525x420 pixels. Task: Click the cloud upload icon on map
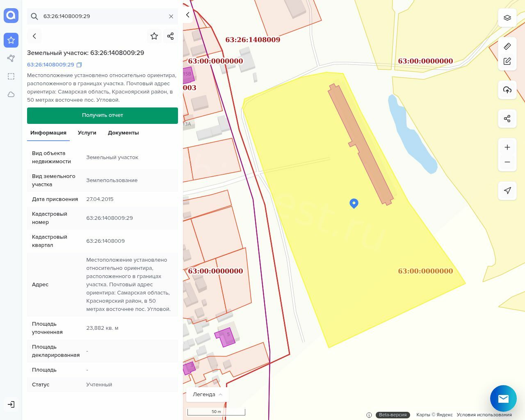pyautogui.click(x=507, y=90)
